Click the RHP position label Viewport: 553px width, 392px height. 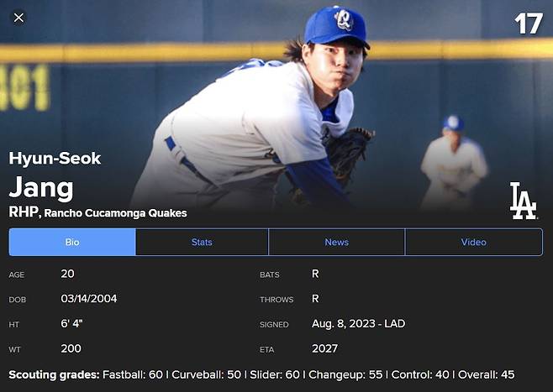point(23,212)
